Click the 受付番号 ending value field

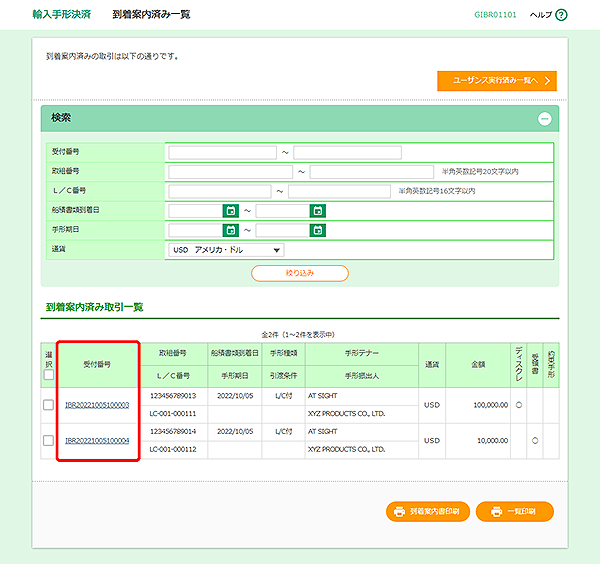click(347, 153)
